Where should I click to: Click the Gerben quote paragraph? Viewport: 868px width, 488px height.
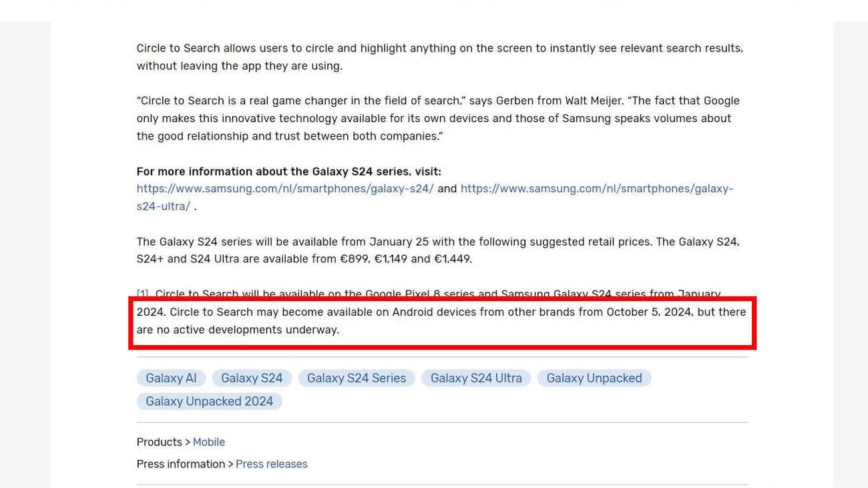[434, 118]
